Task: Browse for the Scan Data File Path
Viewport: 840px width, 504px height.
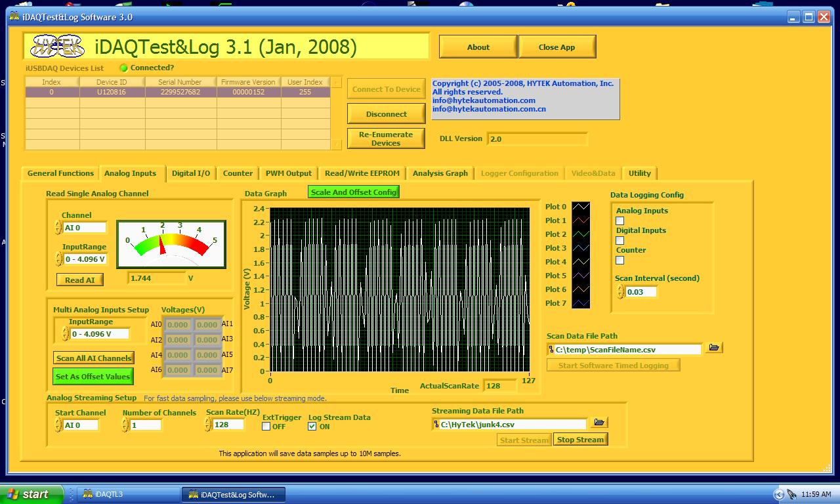Action: click(714, 348)
